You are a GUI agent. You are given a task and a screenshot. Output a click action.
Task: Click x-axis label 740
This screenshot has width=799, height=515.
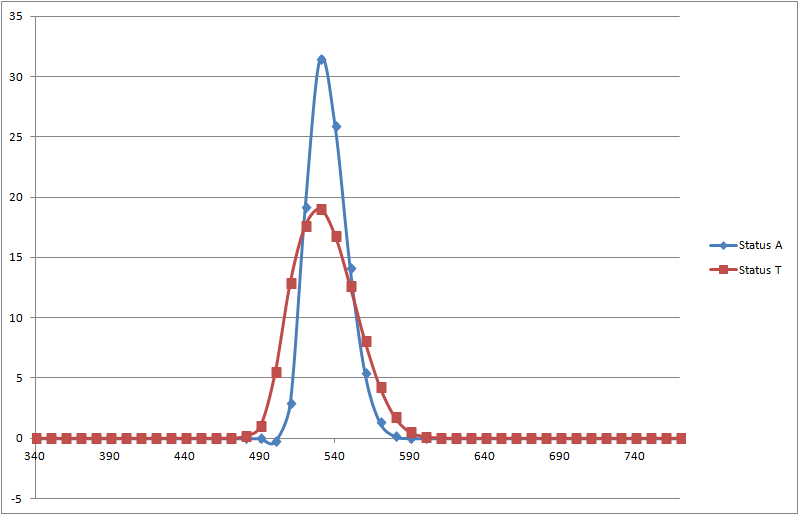click(634, 456)
